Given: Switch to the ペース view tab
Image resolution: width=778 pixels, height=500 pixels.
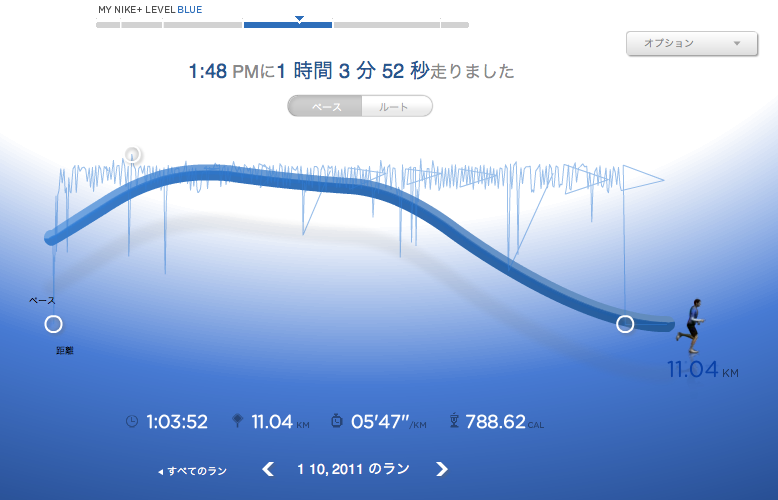Looking at the screenshot, I should point(325,107).
